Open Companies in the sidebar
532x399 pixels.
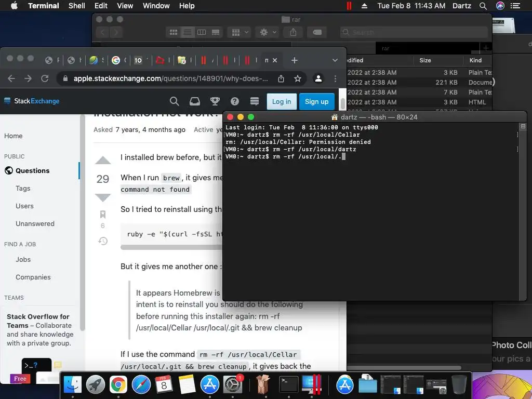tap(33, 277)
